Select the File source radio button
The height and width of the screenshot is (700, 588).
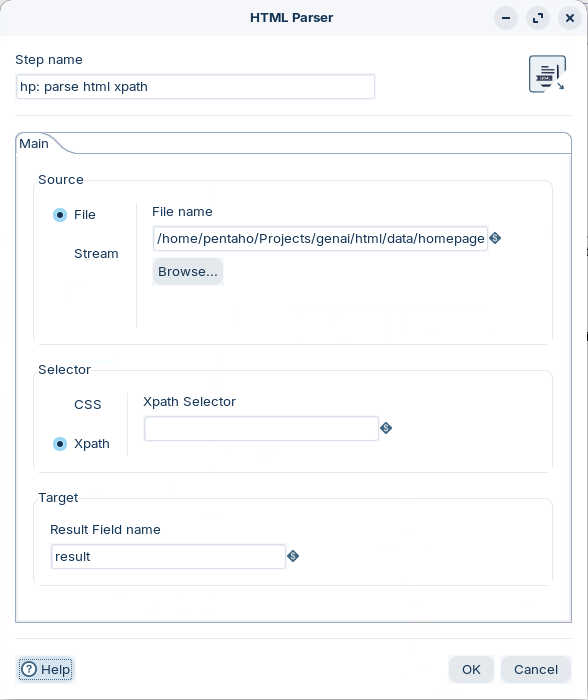point(60,215)
